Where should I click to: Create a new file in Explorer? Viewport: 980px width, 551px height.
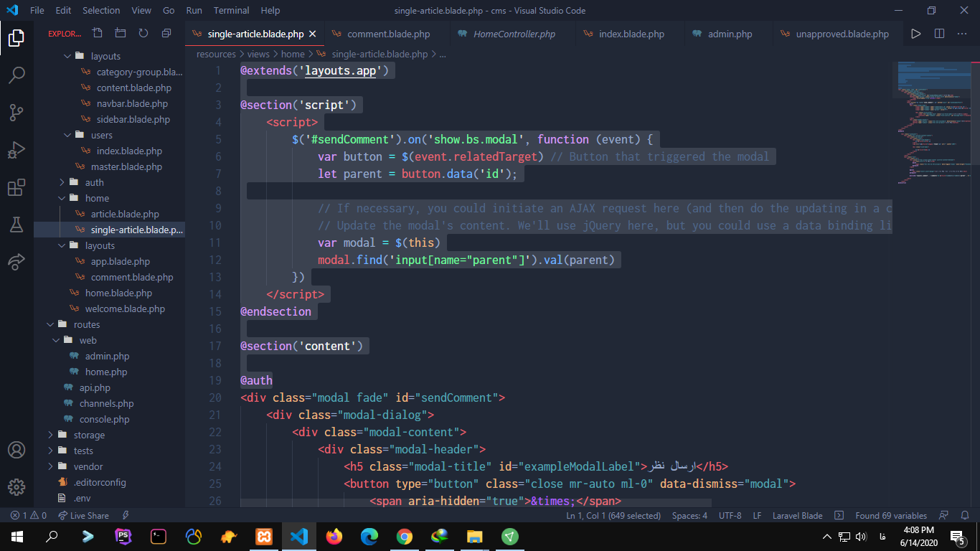pos(98,33)
